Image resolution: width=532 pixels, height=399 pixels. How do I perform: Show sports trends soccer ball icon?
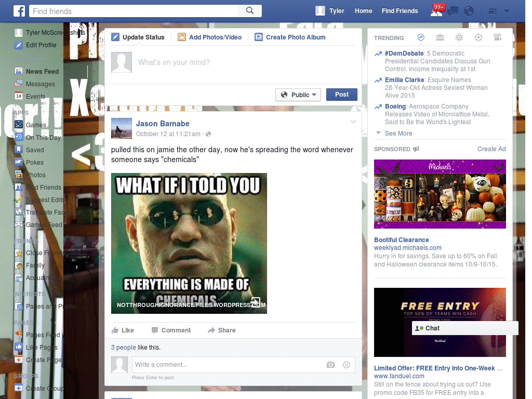[478, 37]
